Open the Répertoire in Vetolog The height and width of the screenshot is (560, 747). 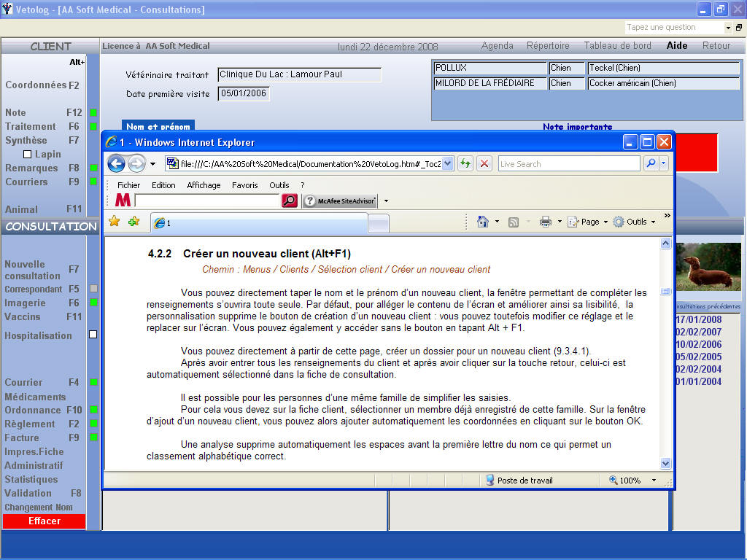[548, 46]
